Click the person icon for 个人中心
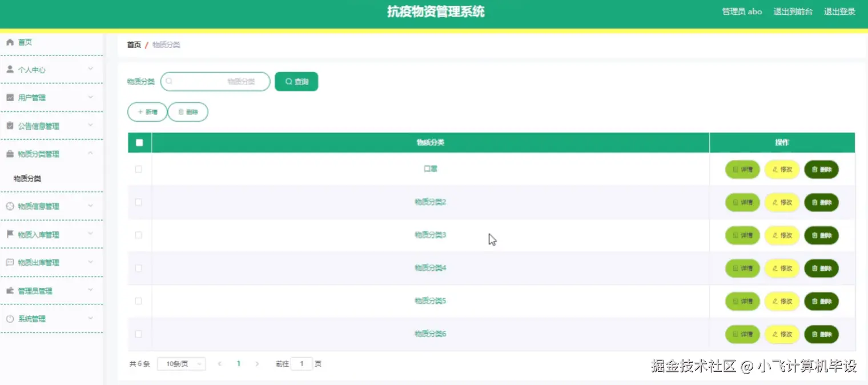This screenshot has width=868, height=385. (10, 69)
